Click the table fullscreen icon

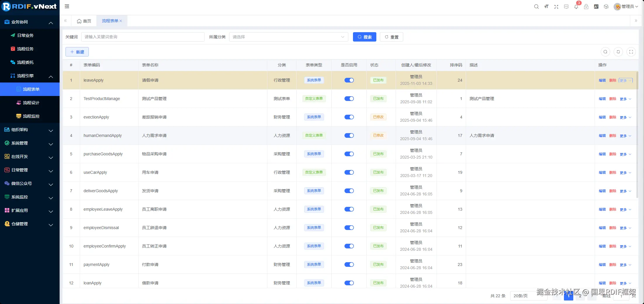(x=631, y=52)
